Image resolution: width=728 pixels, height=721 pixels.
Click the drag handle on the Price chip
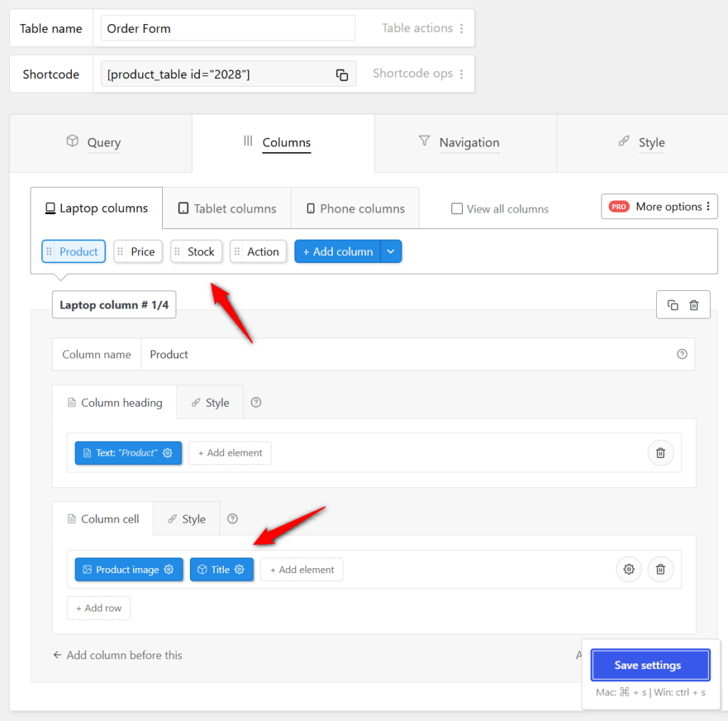[x=120, y=252]
